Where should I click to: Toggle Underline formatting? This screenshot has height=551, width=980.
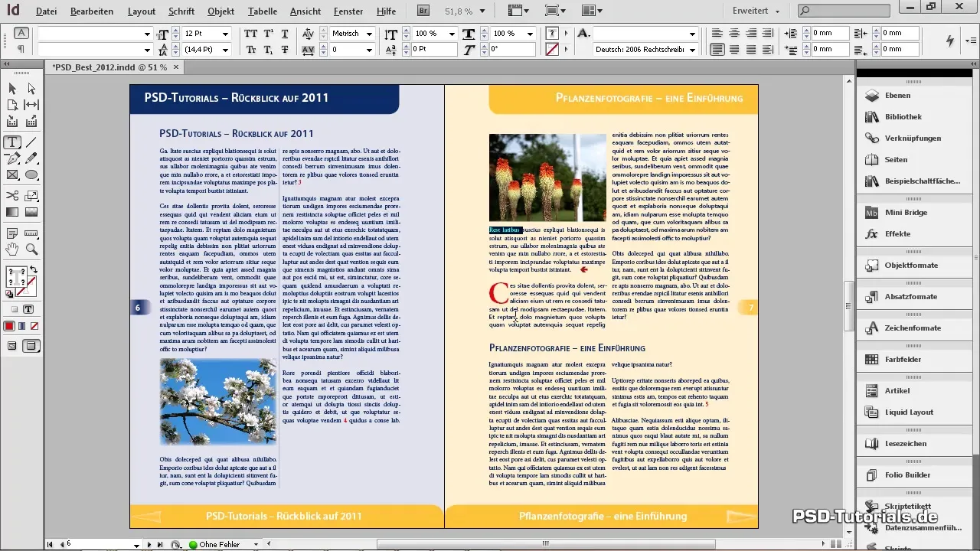point(285,34)
